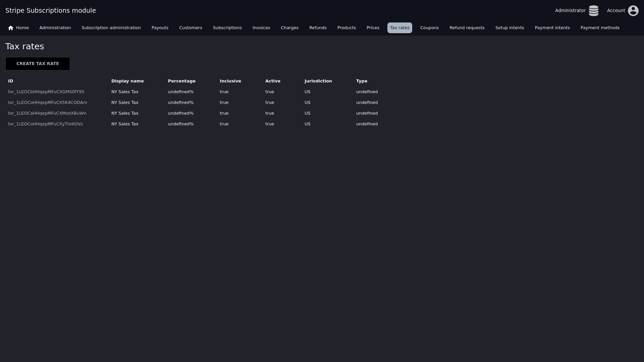Open tax rate ending in MsdXBuWn
The height and width of the screenshot is (362, 644).
tap(47, 113)
